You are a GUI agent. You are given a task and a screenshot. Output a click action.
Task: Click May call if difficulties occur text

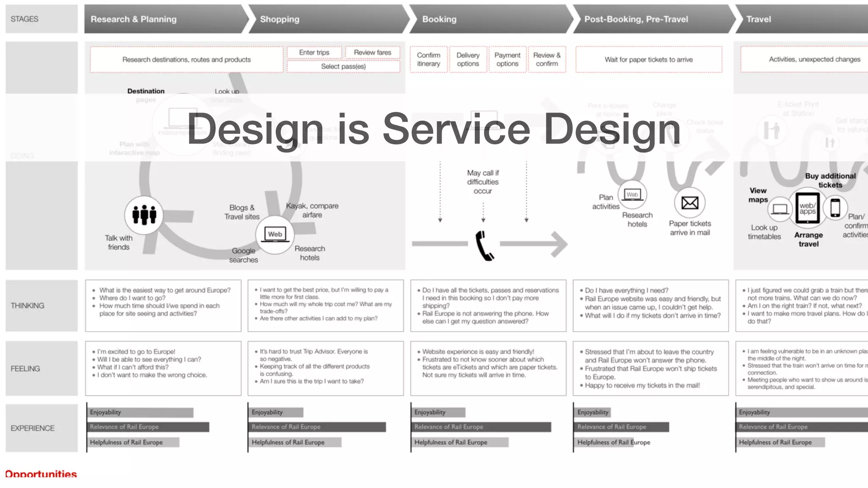pyautogui.click(x=483, y=182)
